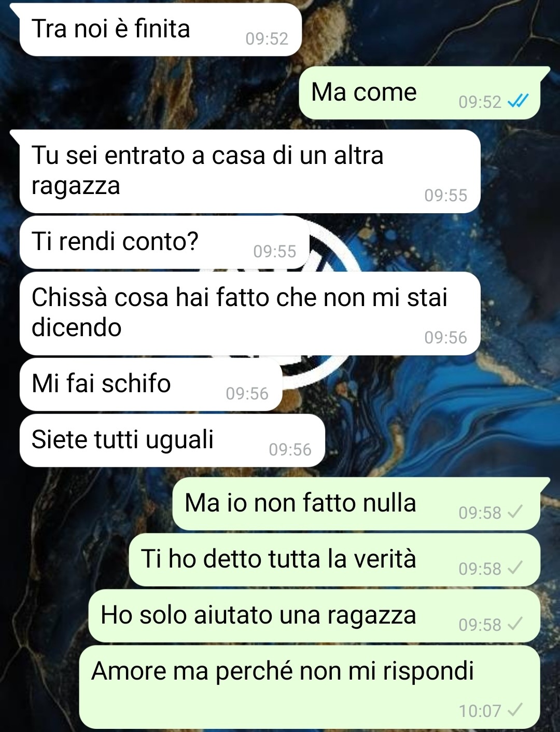Tap the 09:52 timestamp on 'Tra noi è finita'
Image resolution: width=560 pixels, height=732 pixels.
coord(267,38)
